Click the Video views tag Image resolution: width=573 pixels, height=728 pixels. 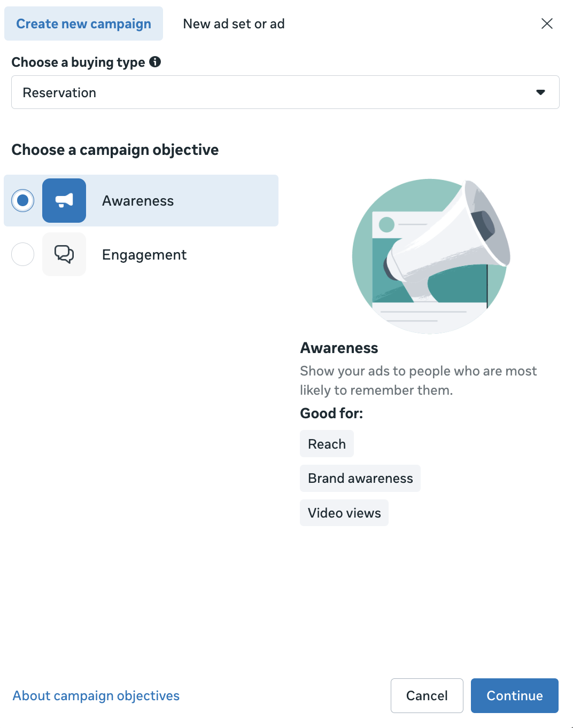pyautogui.click(x=344, y=513)
